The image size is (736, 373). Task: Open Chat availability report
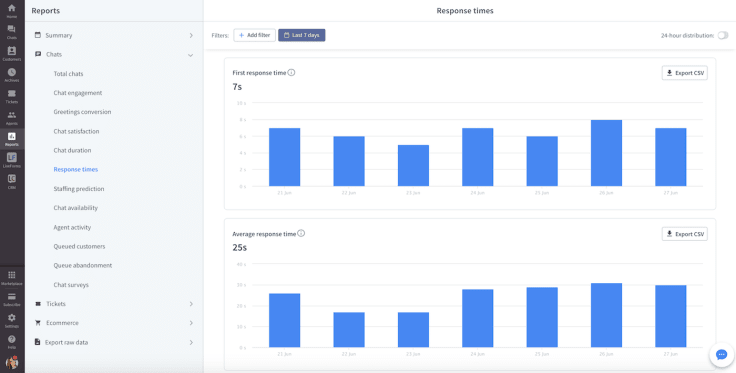76,208
